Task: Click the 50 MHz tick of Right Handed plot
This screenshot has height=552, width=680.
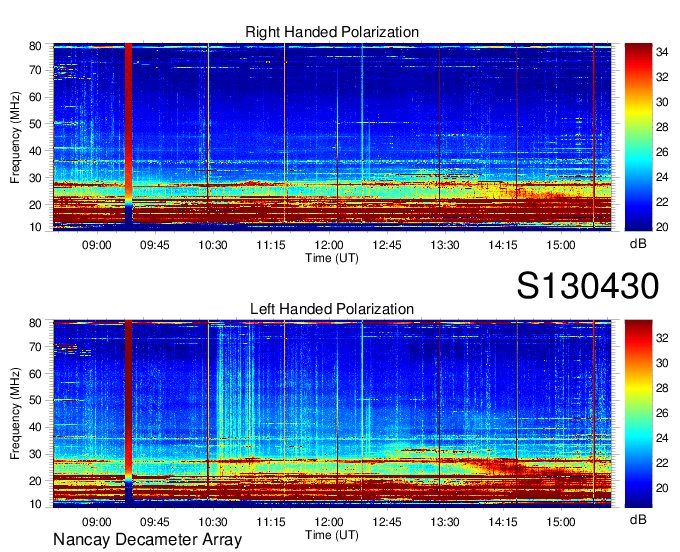Action: (x=35, y=124)
